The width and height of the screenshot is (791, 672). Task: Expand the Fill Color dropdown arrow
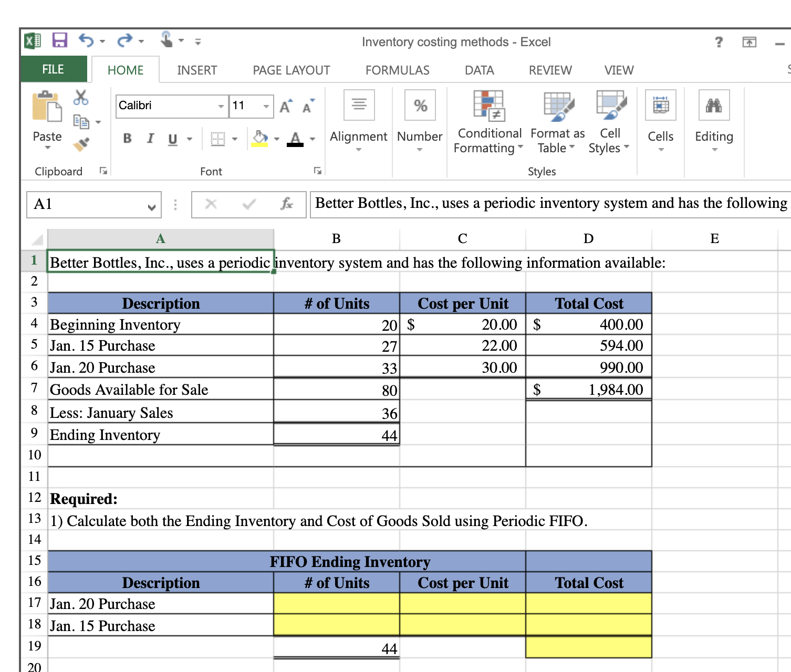(x=277, y=138)
